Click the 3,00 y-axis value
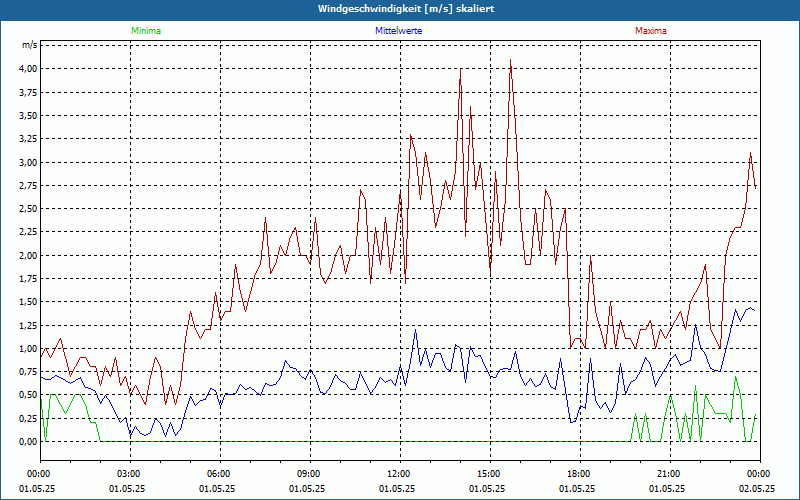Viewport: 800px width, 500px height. [x=28, y=162]
